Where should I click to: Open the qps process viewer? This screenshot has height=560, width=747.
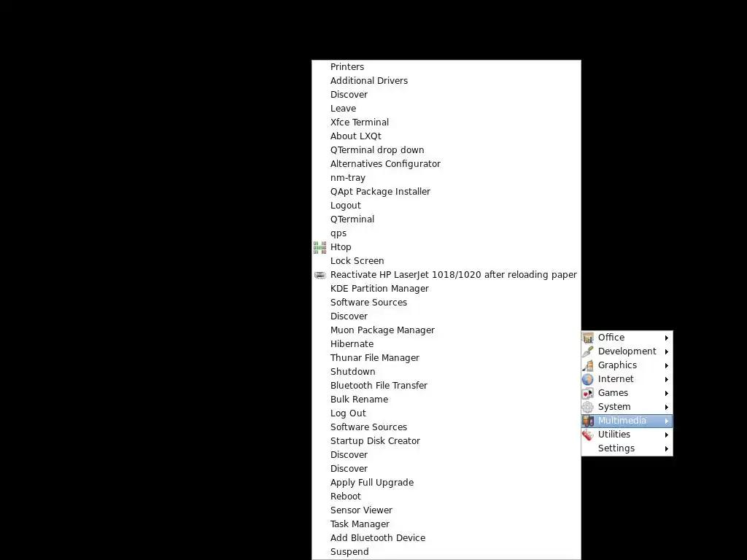(446, 233)
